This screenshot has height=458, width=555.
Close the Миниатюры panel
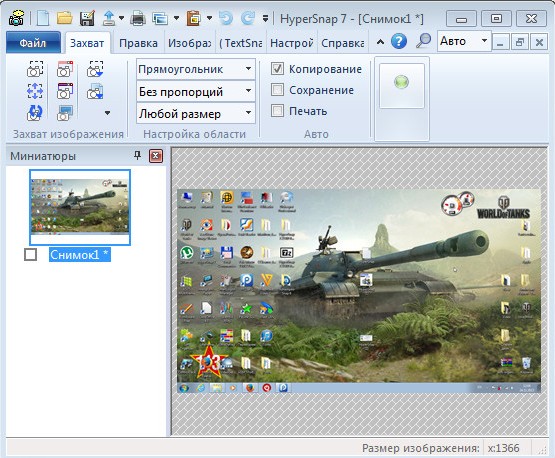click(x=155, y=156)
